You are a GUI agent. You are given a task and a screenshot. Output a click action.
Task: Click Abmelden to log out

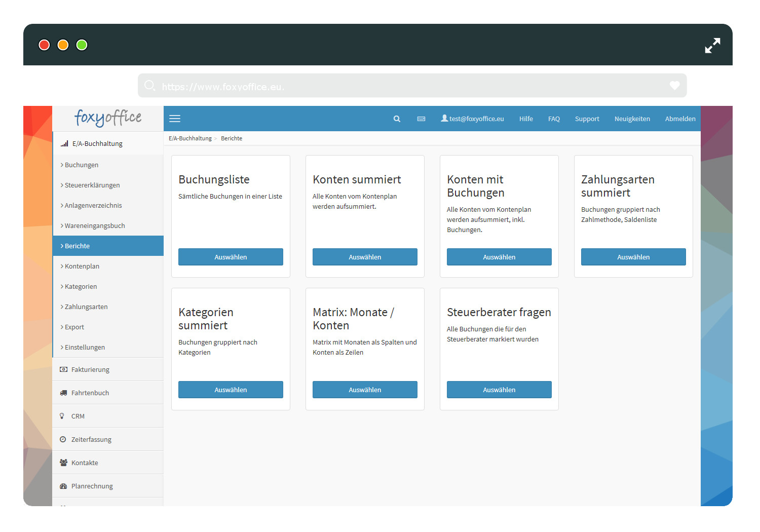[680, 119]
